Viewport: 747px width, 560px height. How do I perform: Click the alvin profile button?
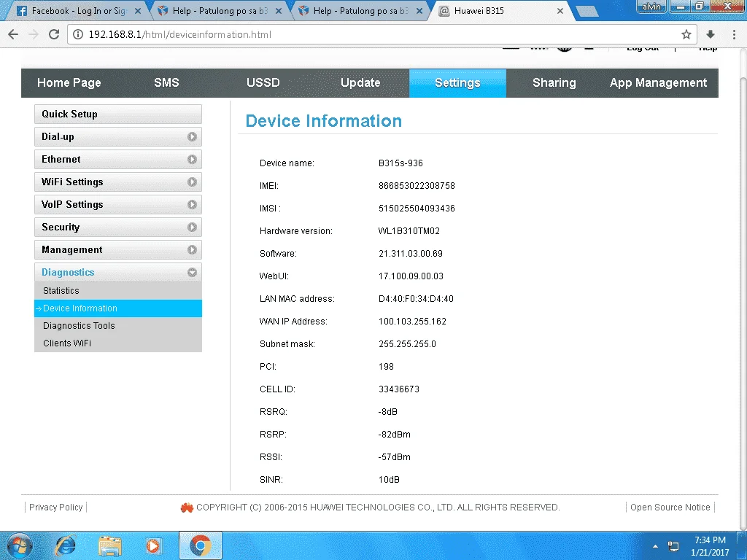pos(651,6)
